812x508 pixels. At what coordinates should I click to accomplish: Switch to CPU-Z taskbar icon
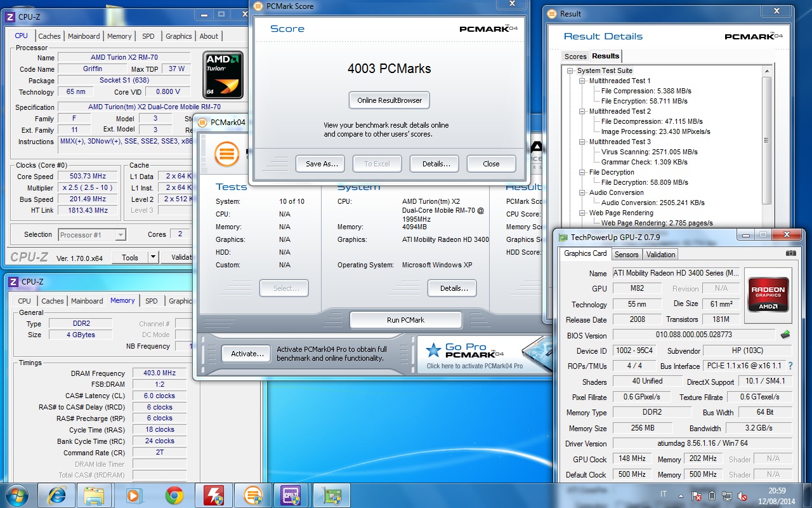(x=291, y=495)
